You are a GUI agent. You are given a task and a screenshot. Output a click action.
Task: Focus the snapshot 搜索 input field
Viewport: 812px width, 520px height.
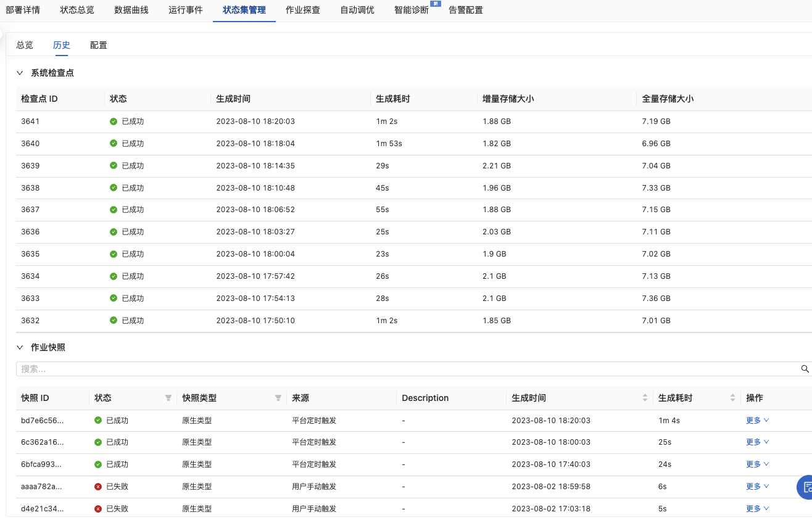pos(407,369)
